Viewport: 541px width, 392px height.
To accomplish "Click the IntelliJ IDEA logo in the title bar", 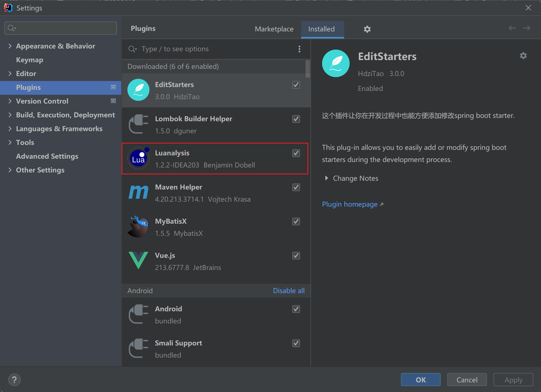I will [x=8, y=8].
